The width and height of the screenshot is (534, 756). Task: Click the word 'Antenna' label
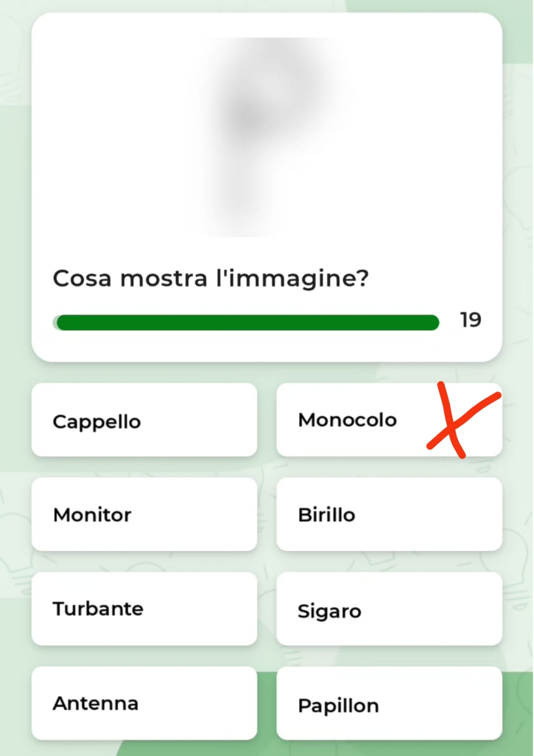pos(96,704)
